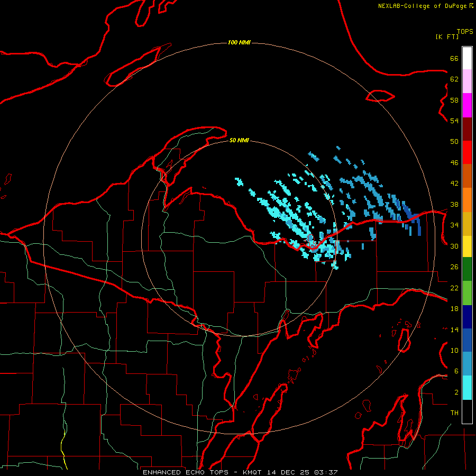Image resolution: width=476 pixels, height=476 pixels.
Task: Click the black TH legend swatch
Action: [467, 411]
